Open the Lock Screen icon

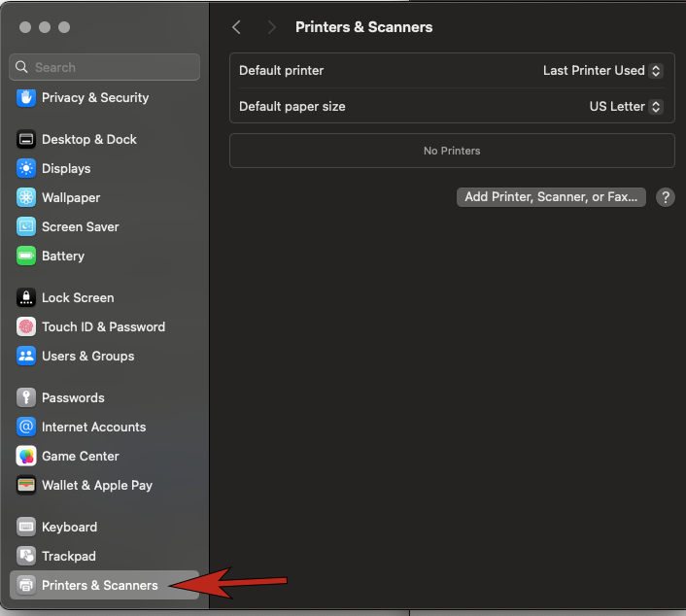pos(26,297)
